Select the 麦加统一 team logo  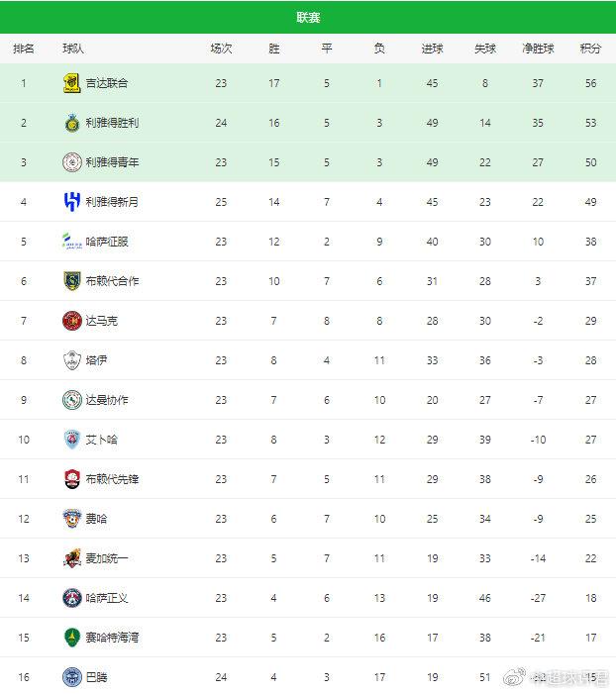point(71,558)
